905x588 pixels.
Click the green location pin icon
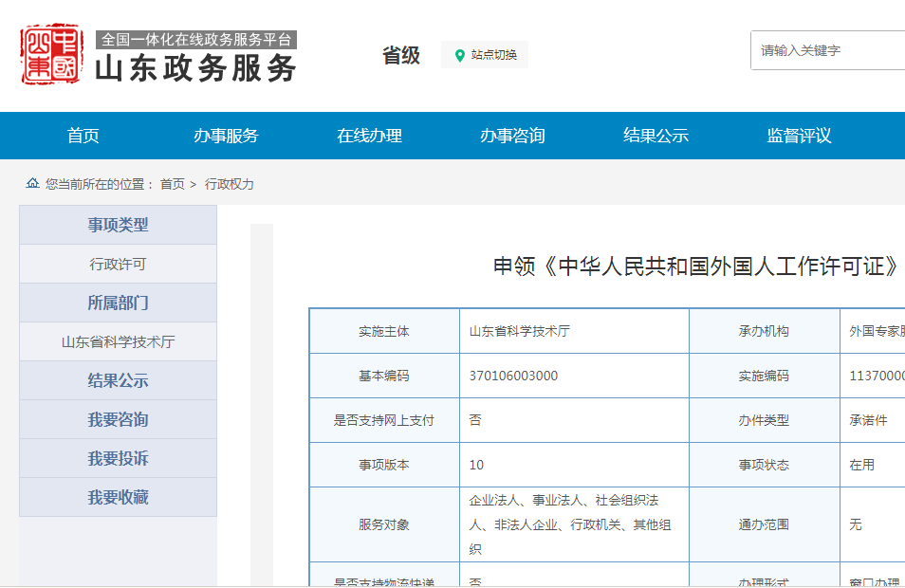[460, 55]
